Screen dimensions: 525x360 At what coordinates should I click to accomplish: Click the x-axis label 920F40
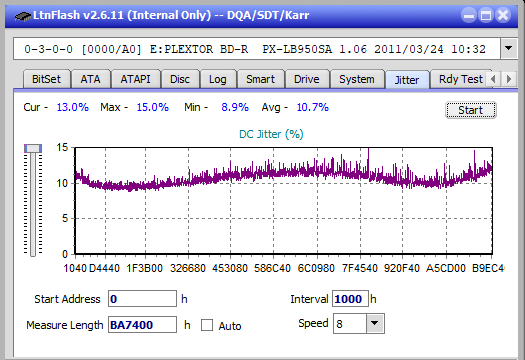(402, 268)
